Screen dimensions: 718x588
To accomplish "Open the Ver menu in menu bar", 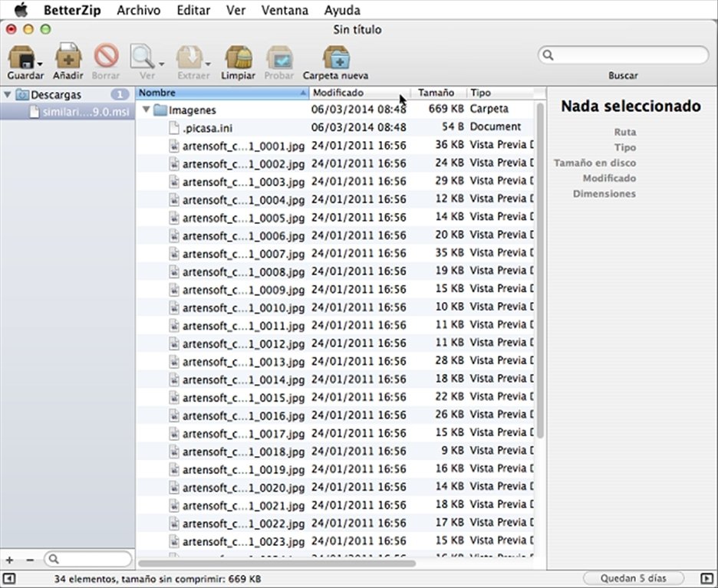I will tap(235, 10).
